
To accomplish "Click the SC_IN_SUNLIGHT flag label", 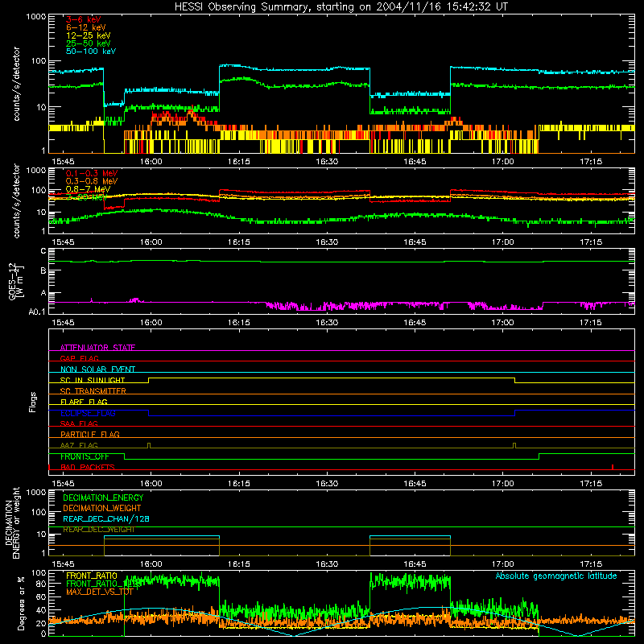I will click(x=93, y=380).
